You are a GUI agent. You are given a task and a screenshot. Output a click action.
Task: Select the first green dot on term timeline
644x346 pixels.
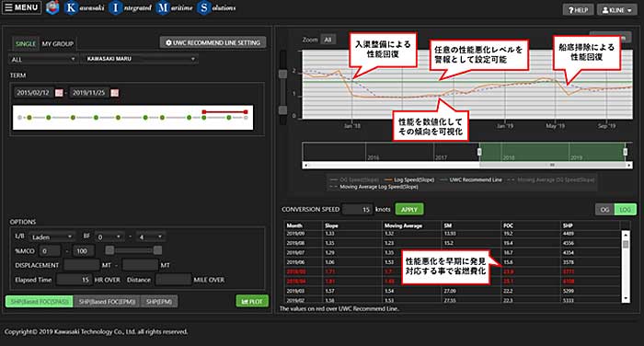[x=29, y=118]
